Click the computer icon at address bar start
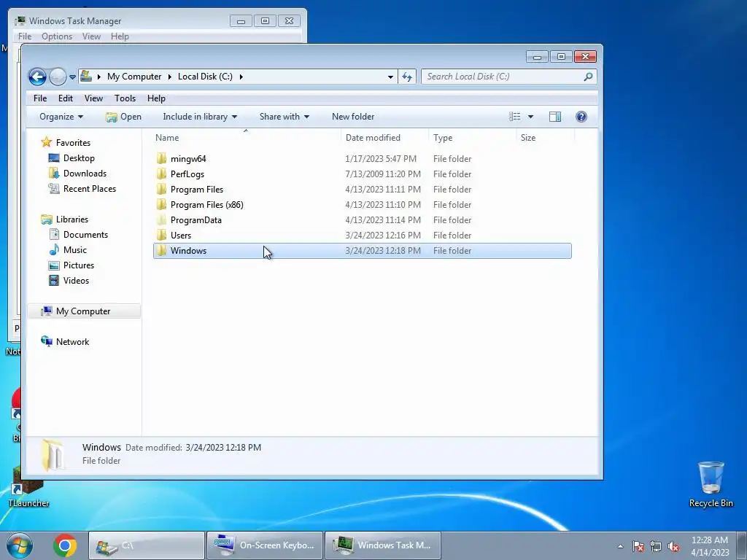This screenshot has width=747, height=560. [x=86, y=76]
